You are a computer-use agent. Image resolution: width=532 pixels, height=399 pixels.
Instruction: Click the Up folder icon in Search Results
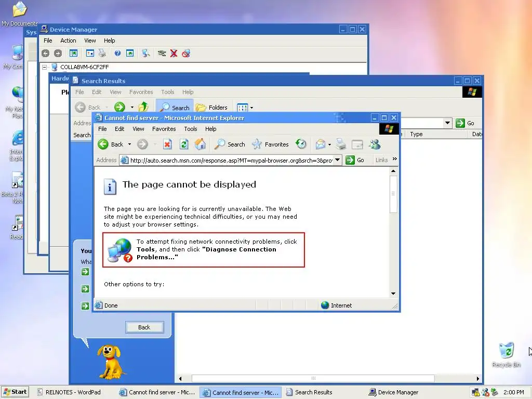click(x=143, y=107)
